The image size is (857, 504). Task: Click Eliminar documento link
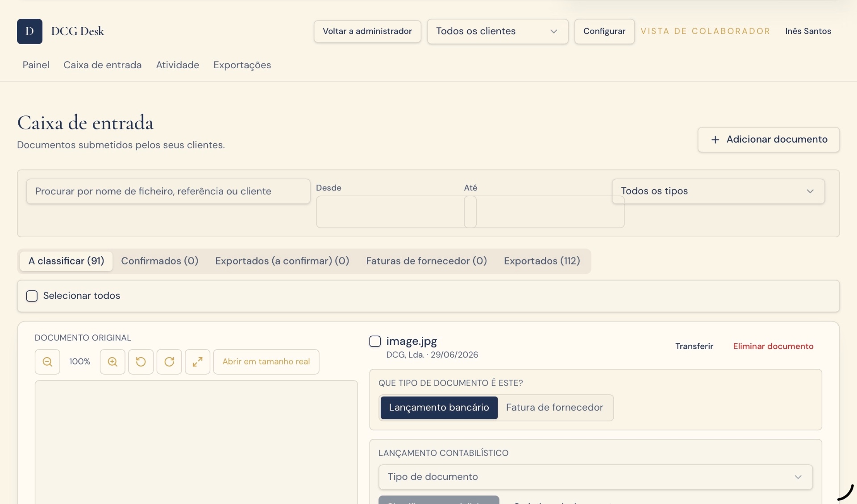click(773, 347)
